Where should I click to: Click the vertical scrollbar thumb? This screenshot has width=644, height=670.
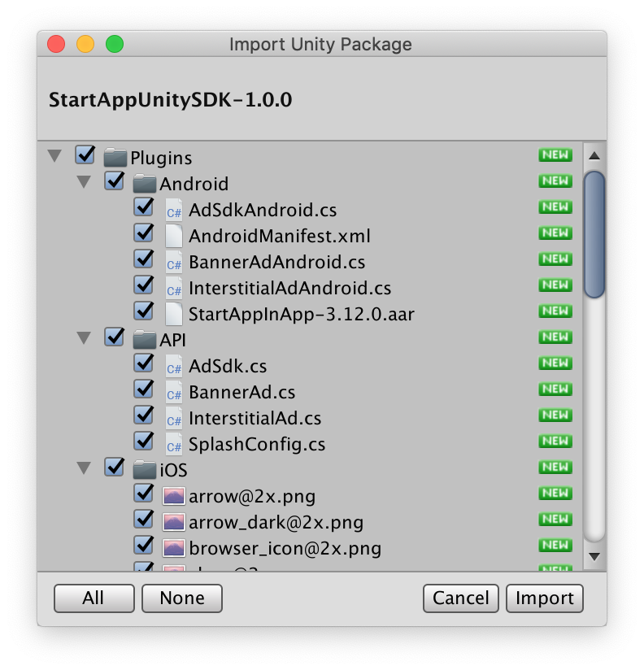[x=594, y=234]
